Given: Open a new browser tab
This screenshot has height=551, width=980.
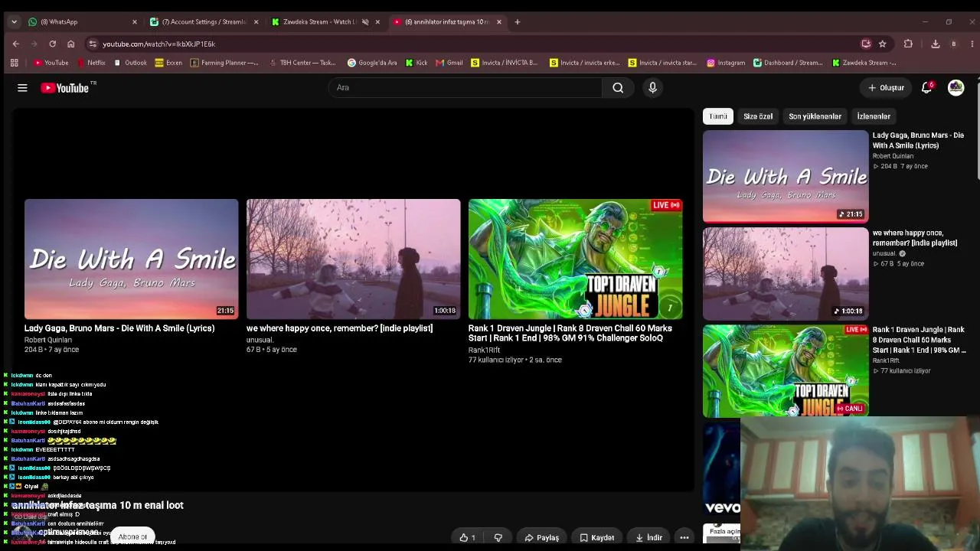Looking at the screenshot, I should point(517,22).
